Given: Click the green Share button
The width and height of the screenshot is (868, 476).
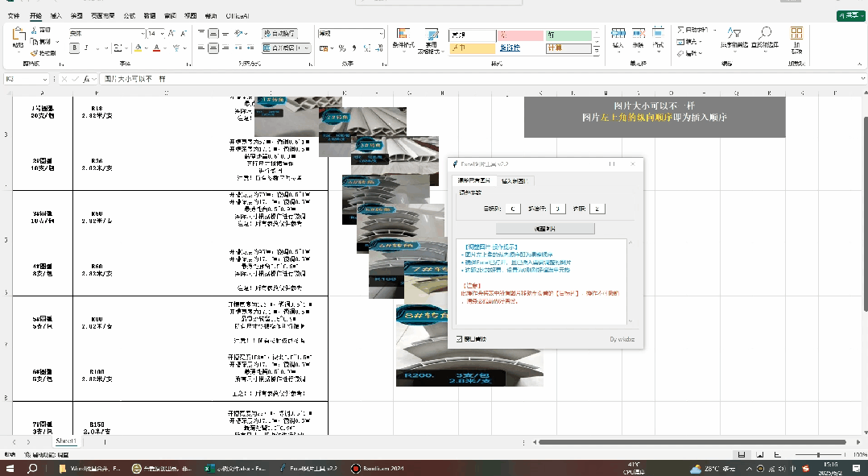Looking at the screenshot, I should 849,16.
